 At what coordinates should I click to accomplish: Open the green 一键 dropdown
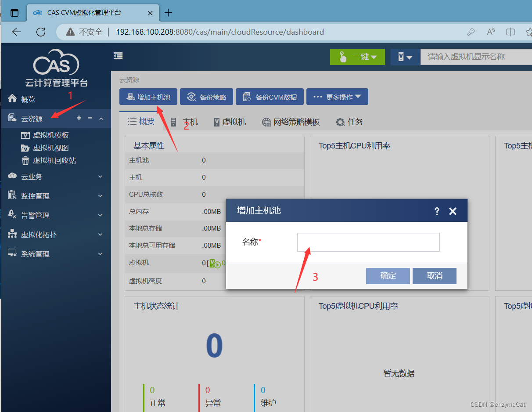click(x=357, y=57)
